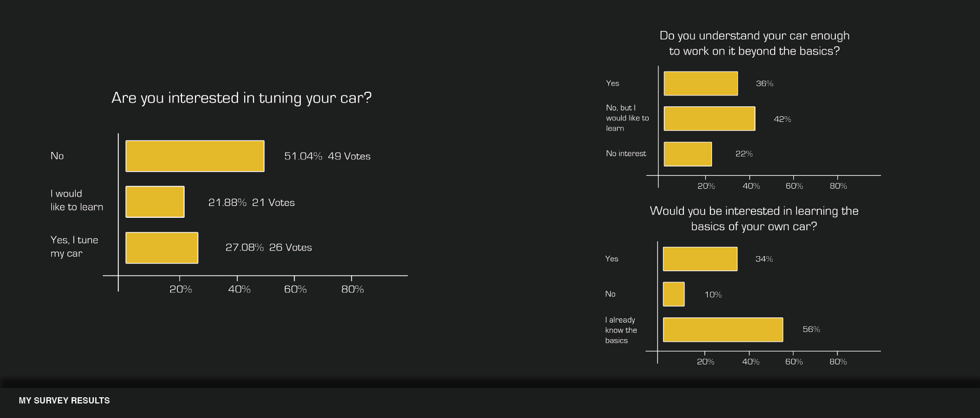Viewport: 980px width, 418px height.
Task: Click the "I already know the basics" axis label
Action: tap(621, 330)
